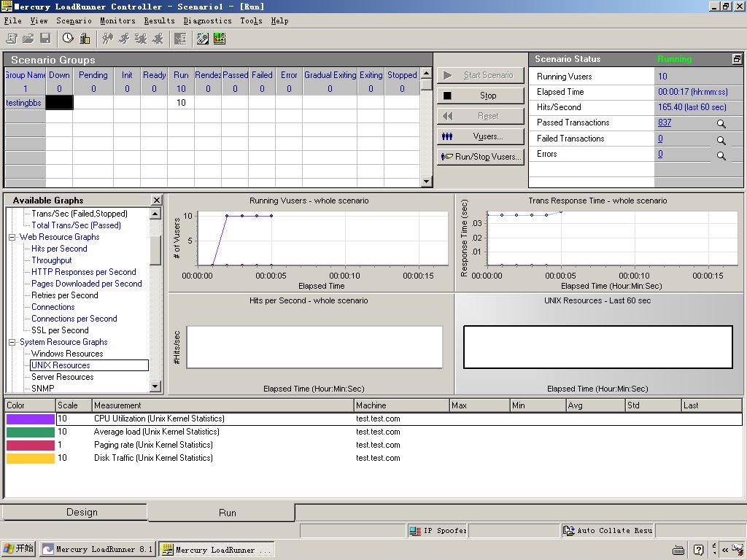Viewport: 747px width, 560px height.
Task: Open the Load Generators building toolbar icon
Action: point(85,39)
